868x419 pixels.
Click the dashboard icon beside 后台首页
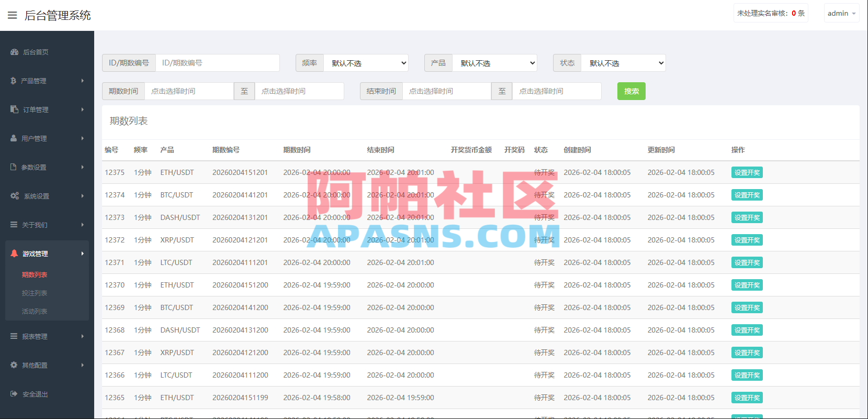point(15,52)
